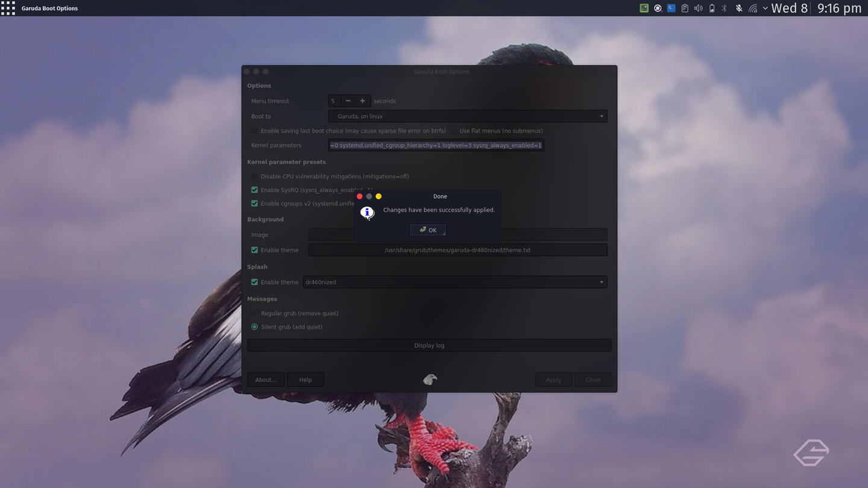Toggle Disable CPU vulnerability mitigations checkbox
This screenshot has width=868, height=488.
click(254, 177)
